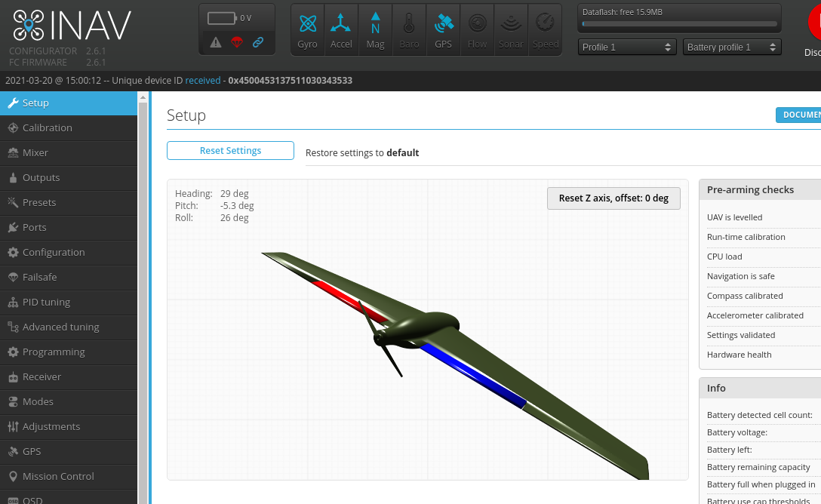Viewport: 821px width, 504px height.
Task: Click the Pre-arming checks header
Action: [761, 189]
